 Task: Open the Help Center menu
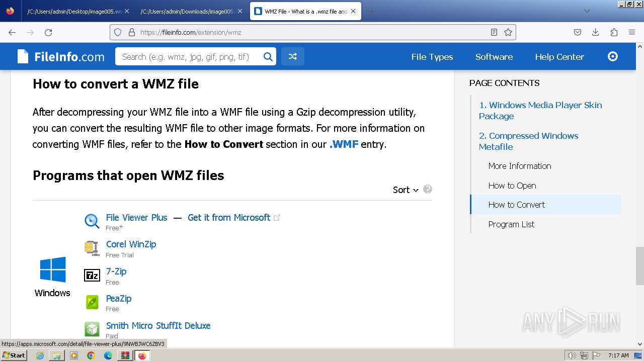tap(559, 57)
